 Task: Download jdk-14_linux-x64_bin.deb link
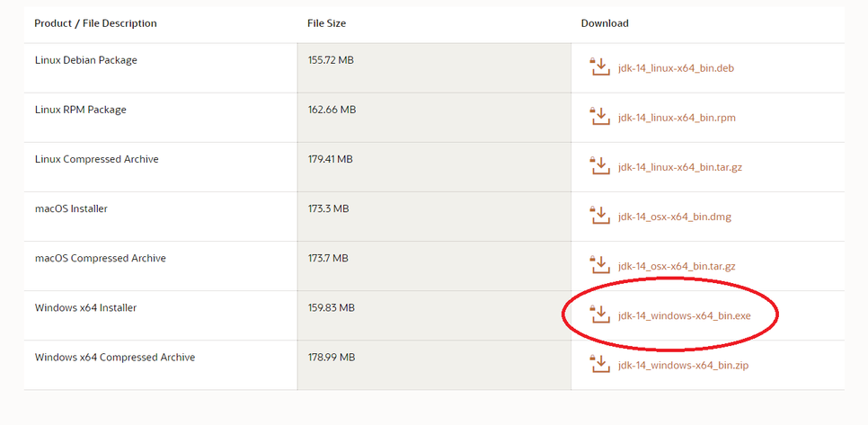676,68
